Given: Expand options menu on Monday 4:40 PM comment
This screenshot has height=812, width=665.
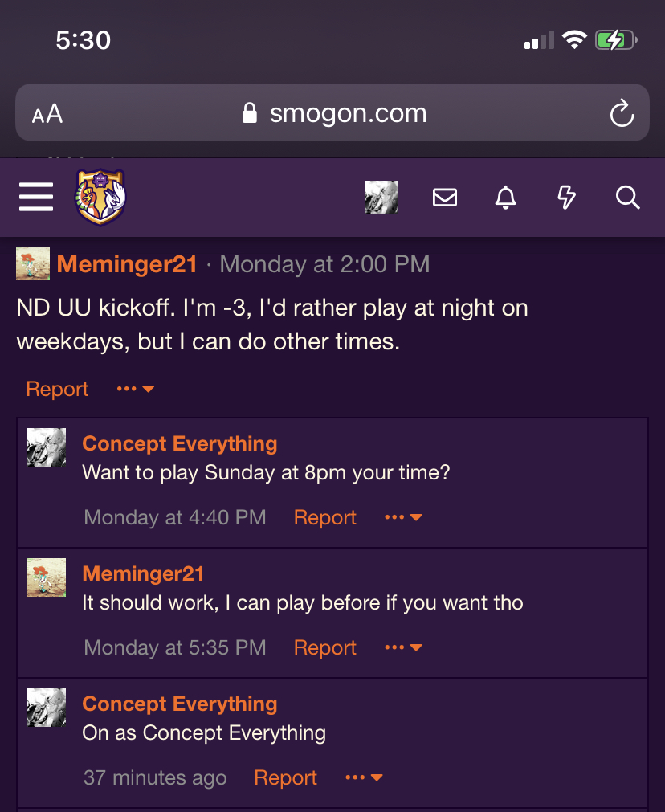Looking at the screenshot, I should (x=403, y=516).
